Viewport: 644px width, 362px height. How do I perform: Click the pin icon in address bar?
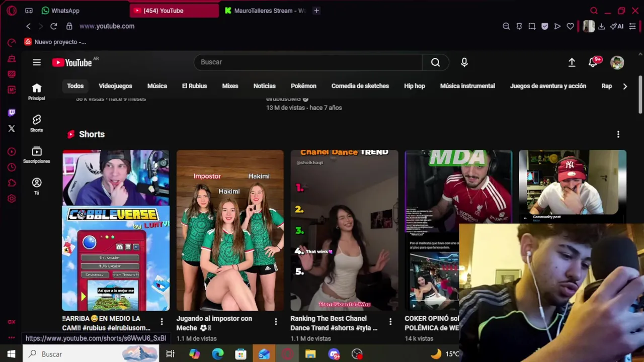519,26
